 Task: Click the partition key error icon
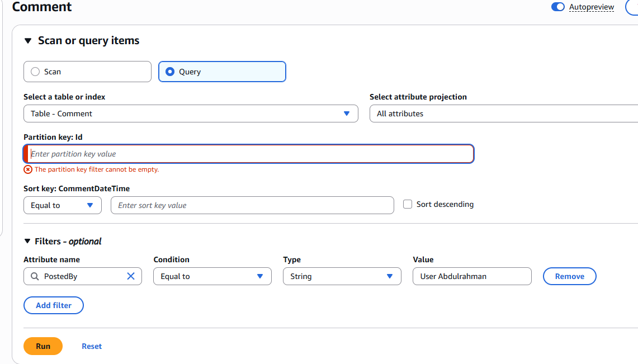pyautogui.click(x=28, y=169)
